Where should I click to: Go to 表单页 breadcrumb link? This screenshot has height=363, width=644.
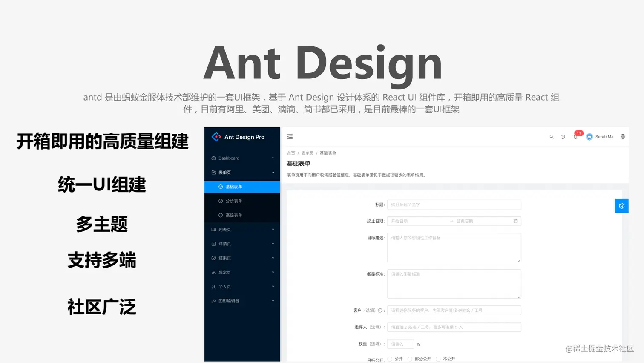308,153
